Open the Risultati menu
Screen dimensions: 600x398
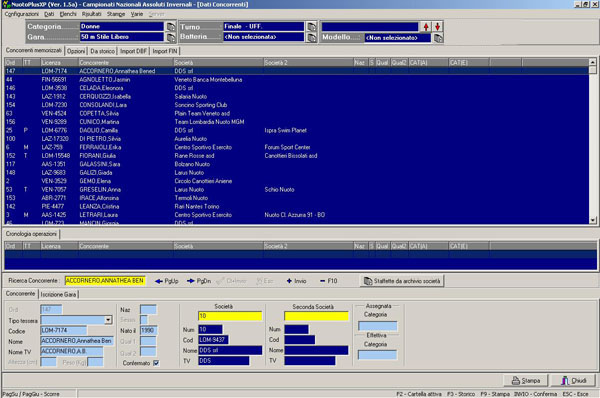(x=91, y=14)
